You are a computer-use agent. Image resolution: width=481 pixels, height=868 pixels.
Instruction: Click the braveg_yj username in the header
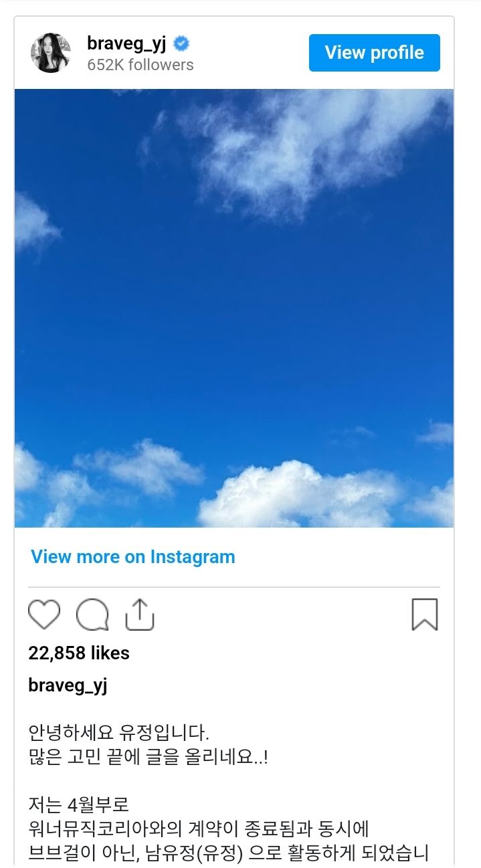coord(126,43)
